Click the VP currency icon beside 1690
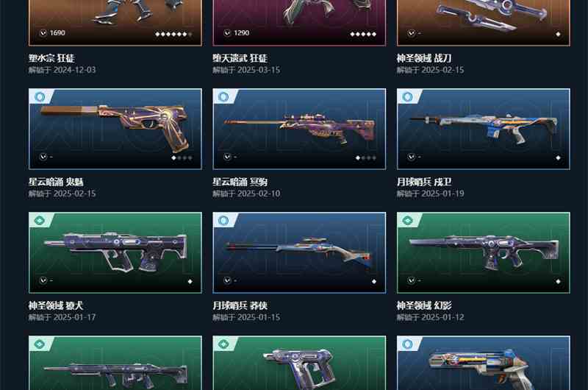The height and width of the screenshot is (390, 588). click(x=43, y=33)
